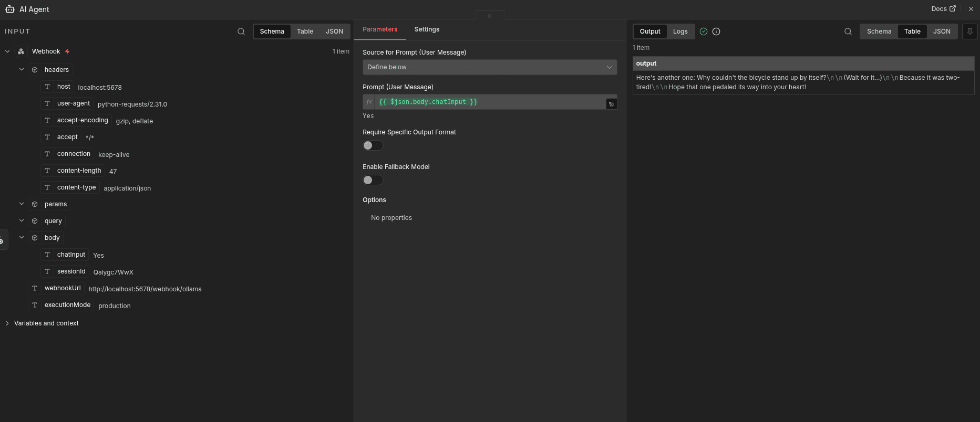Viewport: 980px width, 422px height.
Task: Click the query object cube icon
Action: 35,221
